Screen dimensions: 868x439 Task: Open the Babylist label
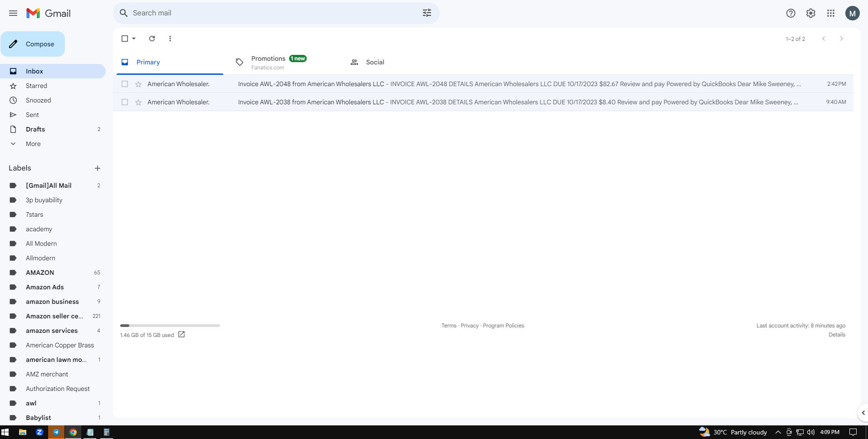click(53, 418)
